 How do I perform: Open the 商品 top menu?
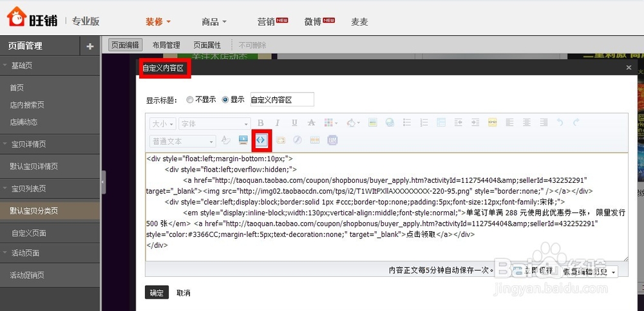coord(214,22)
